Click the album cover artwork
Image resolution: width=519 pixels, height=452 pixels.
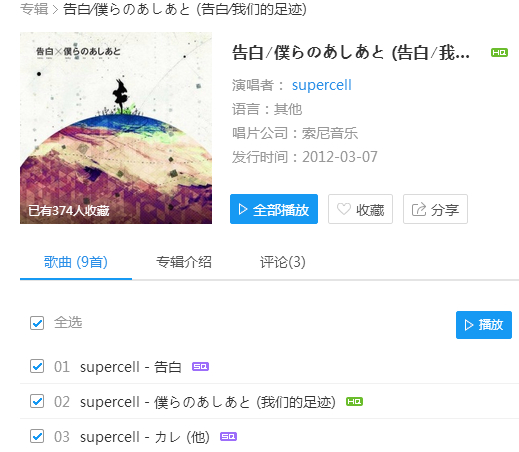coord(116,128)
